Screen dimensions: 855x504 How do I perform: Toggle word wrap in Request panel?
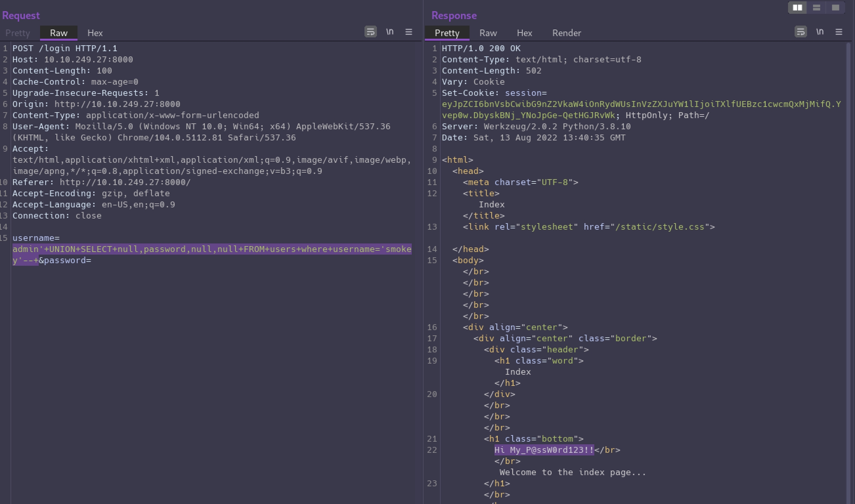pyautogui.click(x=370, y=32)
